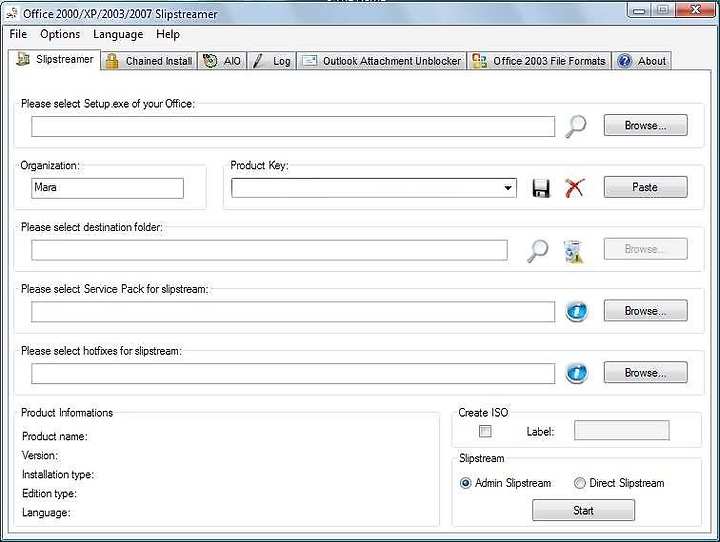Click the Service Pack path input field
The image size is (720, 542).
tap(293, 312)
